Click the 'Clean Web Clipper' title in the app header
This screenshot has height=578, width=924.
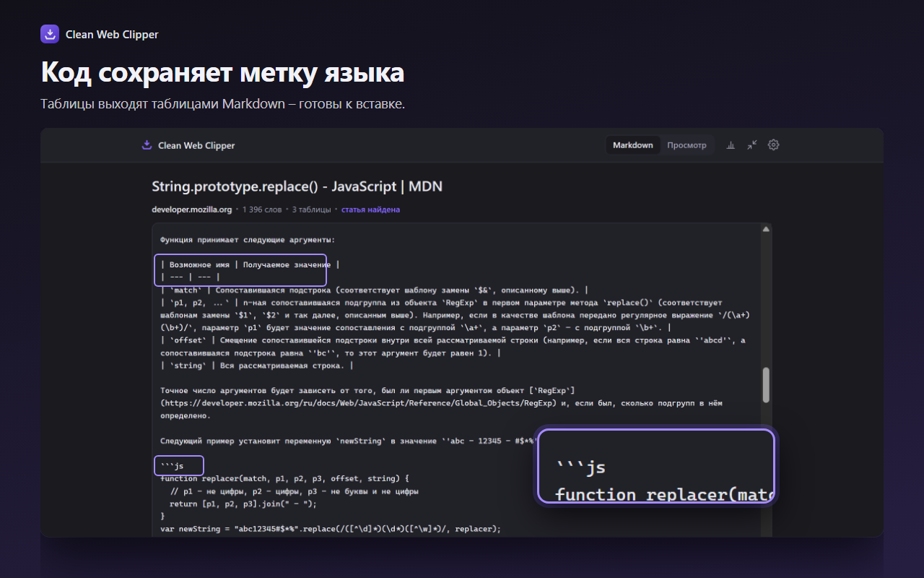tap(196, 145)
